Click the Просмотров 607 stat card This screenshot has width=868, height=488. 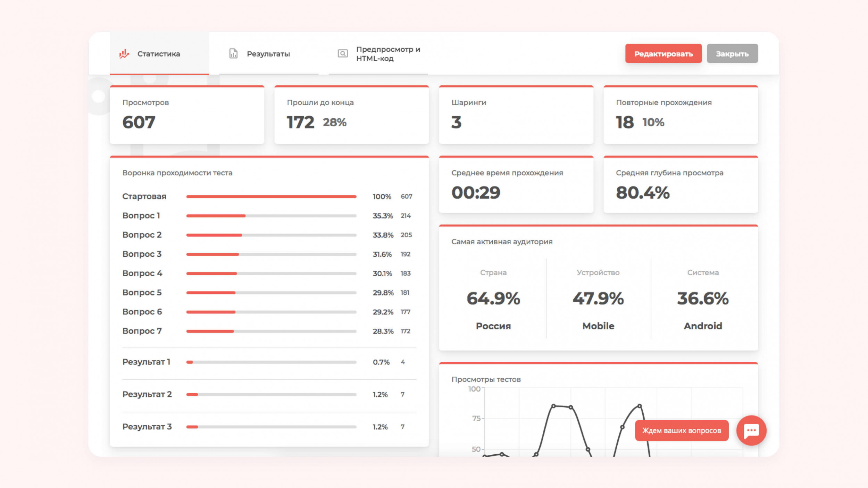[x=187, y=115]
